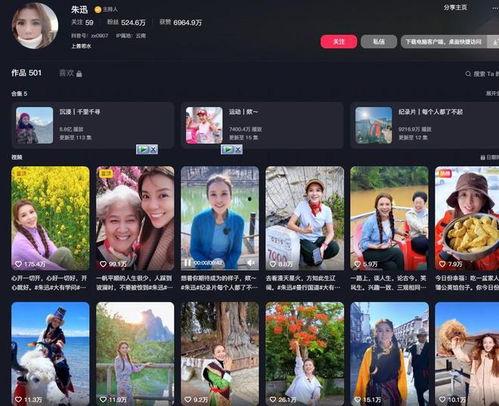The width and height of the screenshot is (499, 406).
Task: Click the heart icon showing 5.9万
Action: coord(357,264)
